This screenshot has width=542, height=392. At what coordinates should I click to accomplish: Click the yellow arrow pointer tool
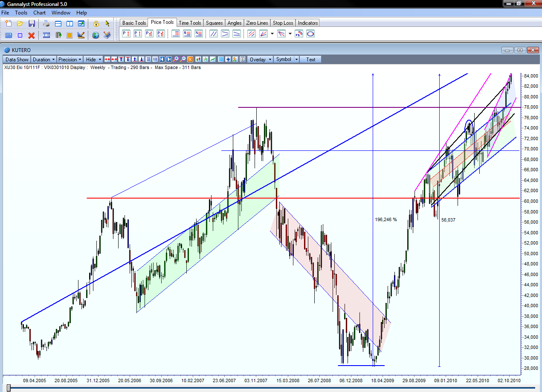107,23
